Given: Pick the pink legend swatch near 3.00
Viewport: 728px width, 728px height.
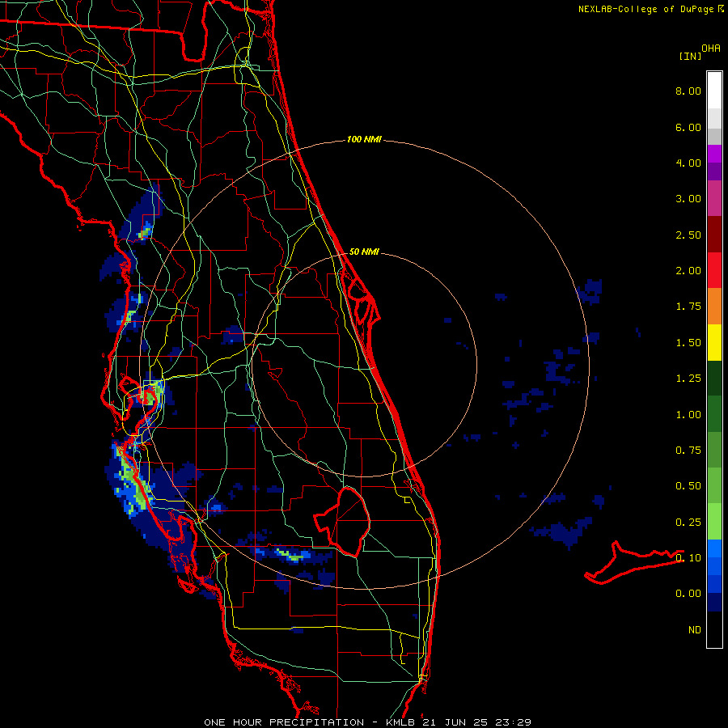Looking at the screenshot, I should 714,198.
